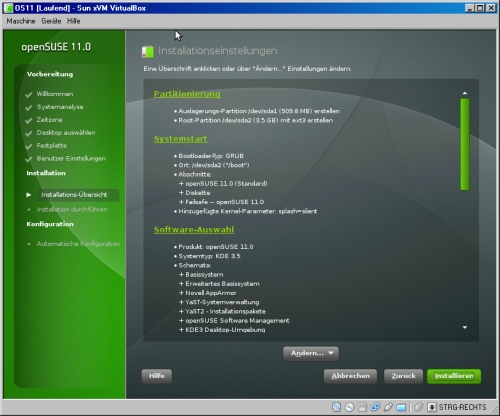Click the hard disk activity icon in VirtualBox status bar
This screenshot has height=416, width=500.
point(337,407)
